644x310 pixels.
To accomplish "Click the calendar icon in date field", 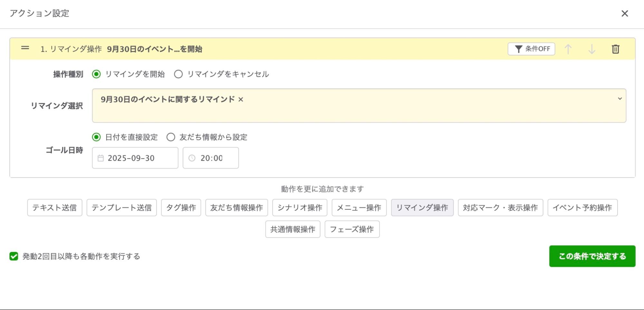I will (x=101, y=158).
